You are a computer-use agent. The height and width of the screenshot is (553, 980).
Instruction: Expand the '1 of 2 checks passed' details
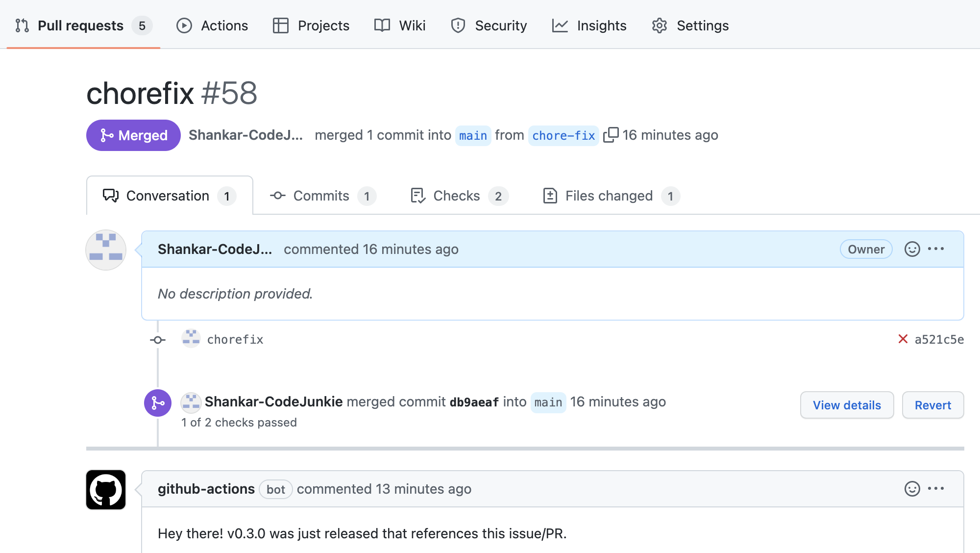239,422
